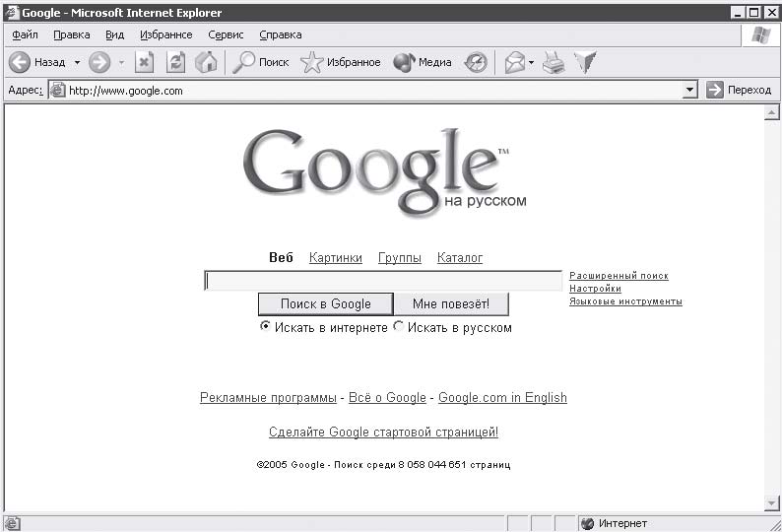Open the History clock icon
The width and height of the screenshot is (782, 532).
(x=476, y=62)
